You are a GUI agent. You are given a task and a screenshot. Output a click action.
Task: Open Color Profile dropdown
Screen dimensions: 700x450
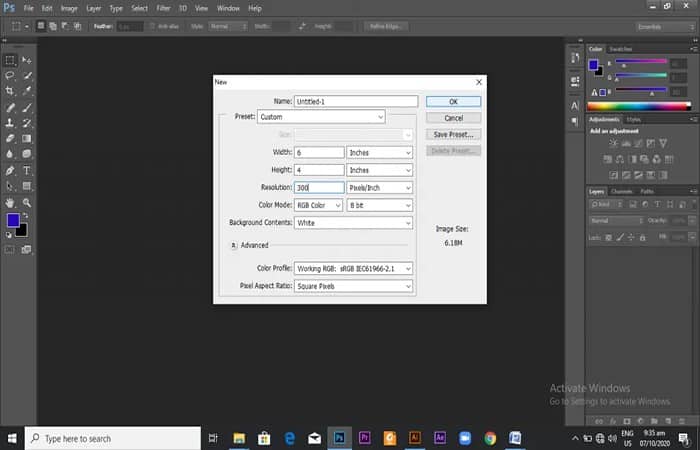tap(353, 268)
